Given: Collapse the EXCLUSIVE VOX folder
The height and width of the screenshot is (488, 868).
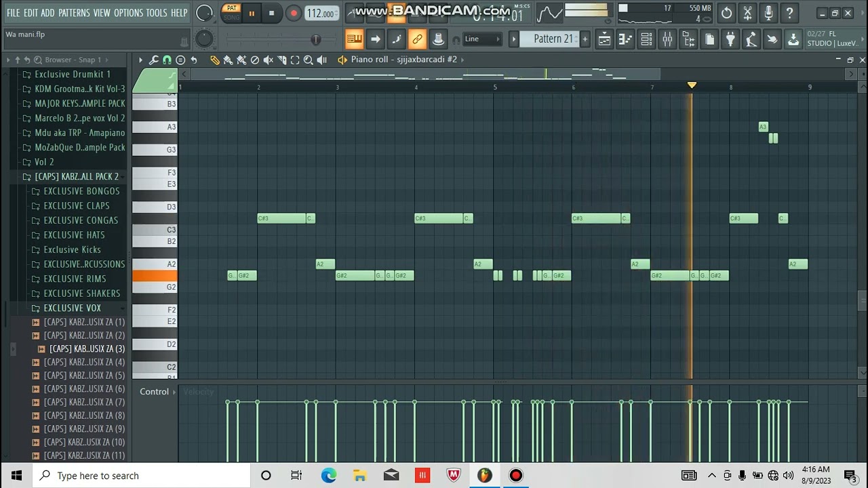Looking at the screenshot, I should click(x=72, y=308).
